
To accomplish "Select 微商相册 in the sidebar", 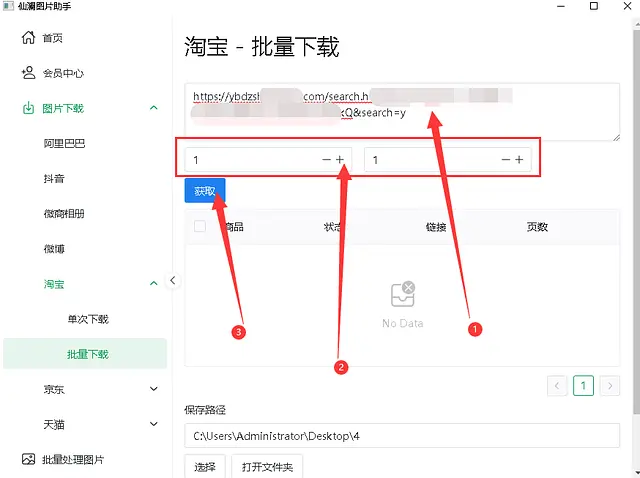I will click(x=64, y=213).
